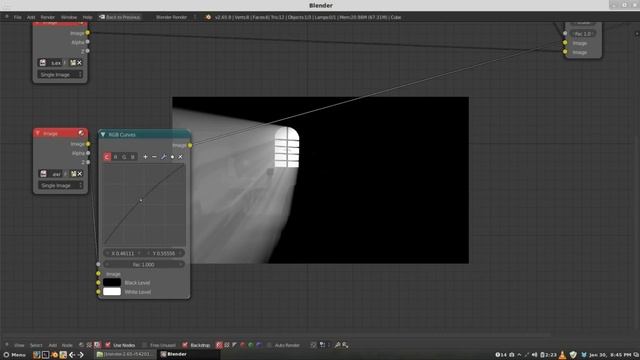Viewport: 640px width, 360px height.
Task: Open image file in lower Image node
Action: (x=73, y=174)
